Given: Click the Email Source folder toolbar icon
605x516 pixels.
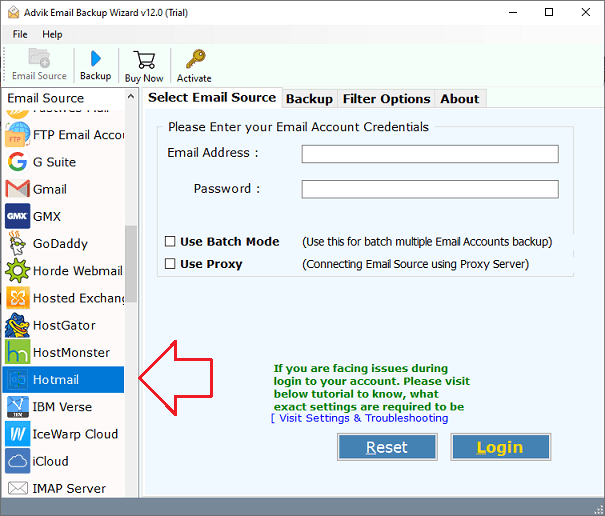Looking at the screenshot, I should [39, 58].
